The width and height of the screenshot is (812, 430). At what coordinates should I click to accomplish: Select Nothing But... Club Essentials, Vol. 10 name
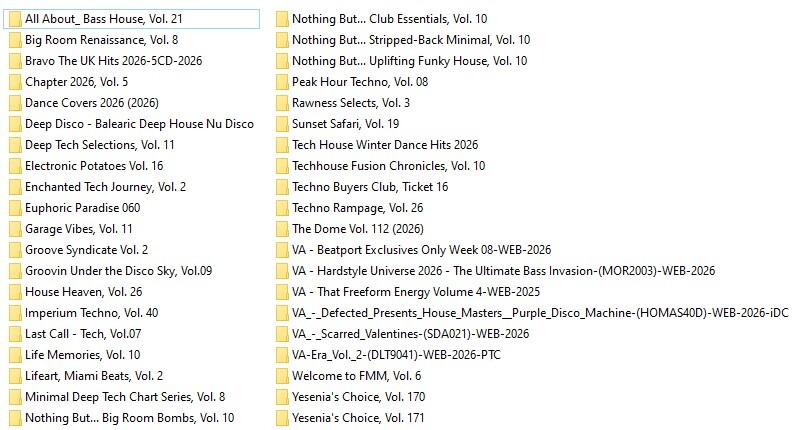389,19
